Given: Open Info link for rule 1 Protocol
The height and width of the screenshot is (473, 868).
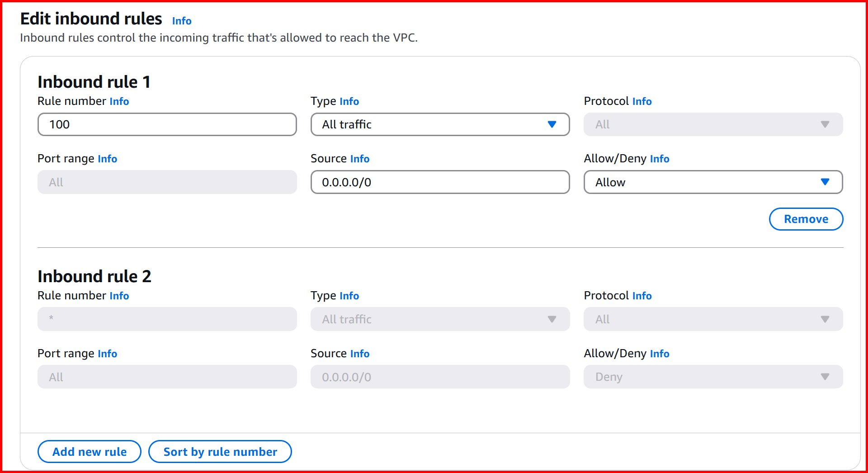Looking at the screenshot, I should (642, 101).
